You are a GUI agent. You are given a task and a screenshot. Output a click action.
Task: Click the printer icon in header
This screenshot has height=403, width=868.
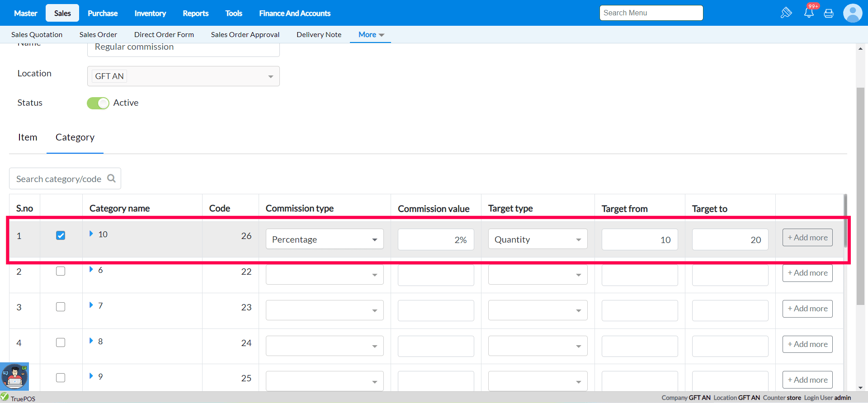pos(829,13)
